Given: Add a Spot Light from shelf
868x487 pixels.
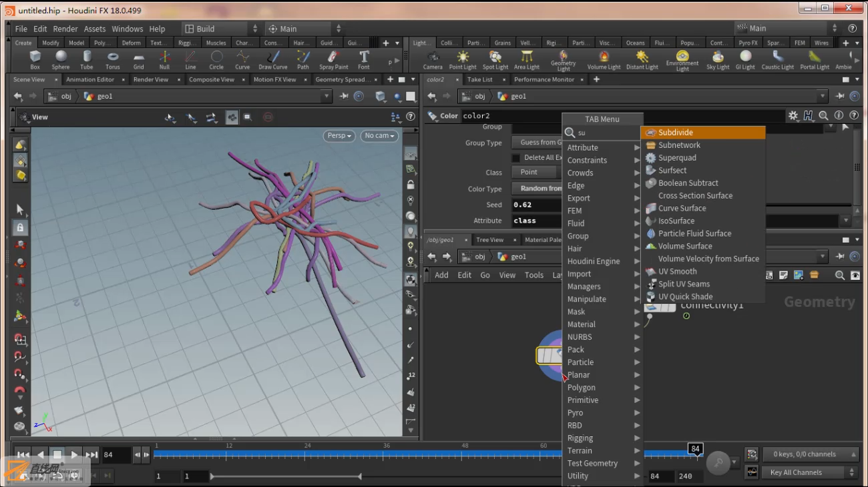Looking at the screenshot, I should pos(495,60).
